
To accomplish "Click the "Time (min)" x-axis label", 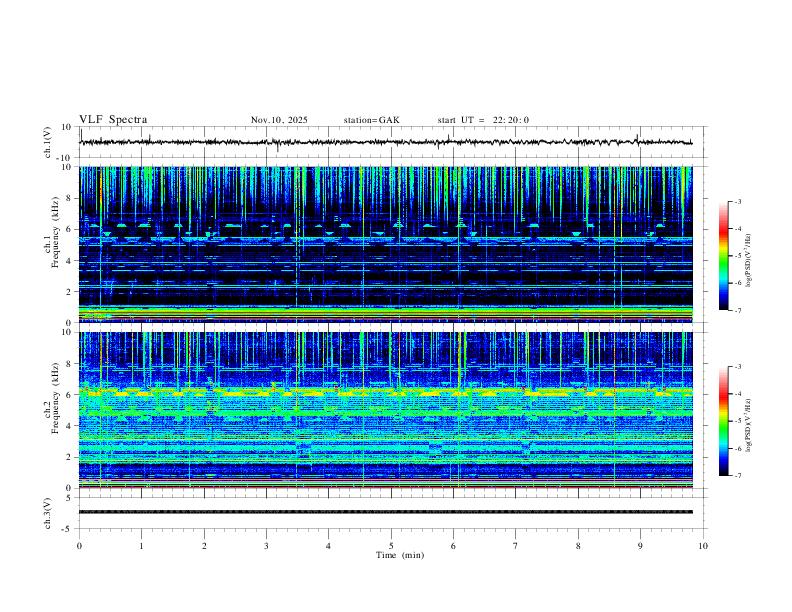I will coord(400,555).
